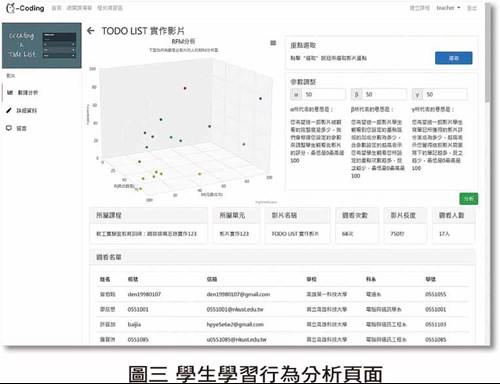The width and height of the screenshot is (500, 384).
Task: Click the comment bubble icon in sidebar
Action: [x=9, y=128]
